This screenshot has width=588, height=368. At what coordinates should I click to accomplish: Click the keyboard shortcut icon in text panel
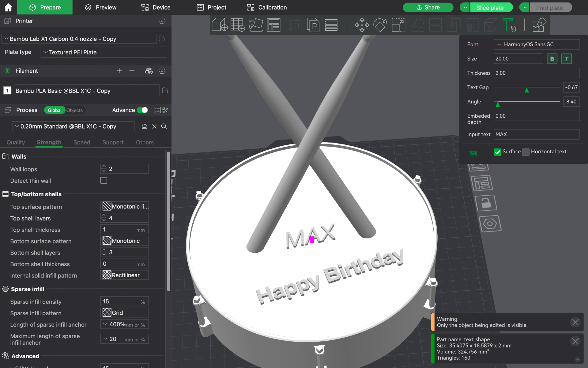pos(473,153)
